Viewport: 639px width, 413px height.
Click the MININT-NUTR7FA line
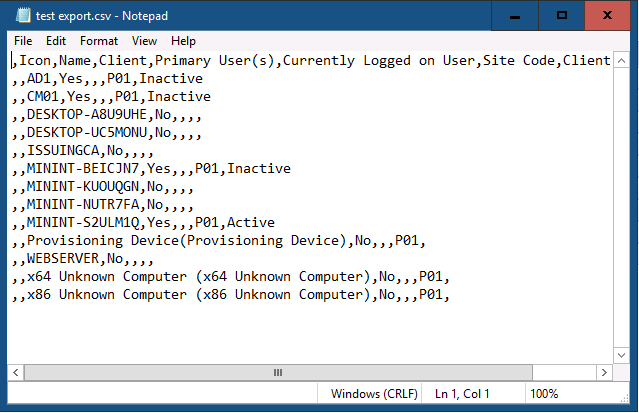point(103,204)
